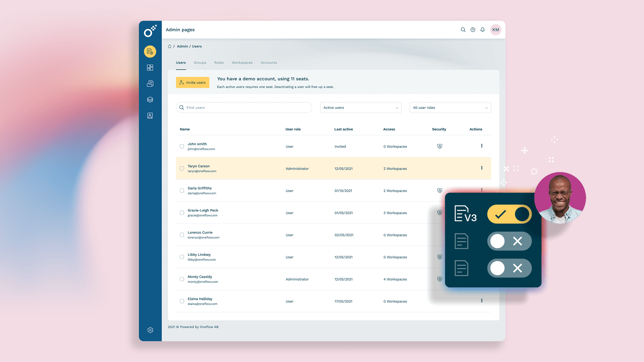
Task: Click the contacts/person panel icon
Action: [x=150, y=115]
